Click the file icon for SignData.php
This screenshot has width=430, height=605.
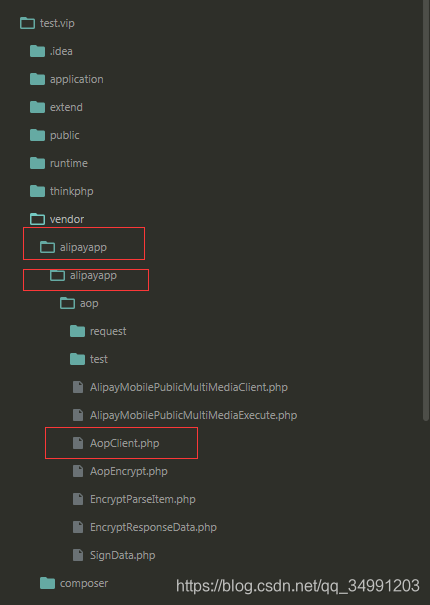[78, 555]
